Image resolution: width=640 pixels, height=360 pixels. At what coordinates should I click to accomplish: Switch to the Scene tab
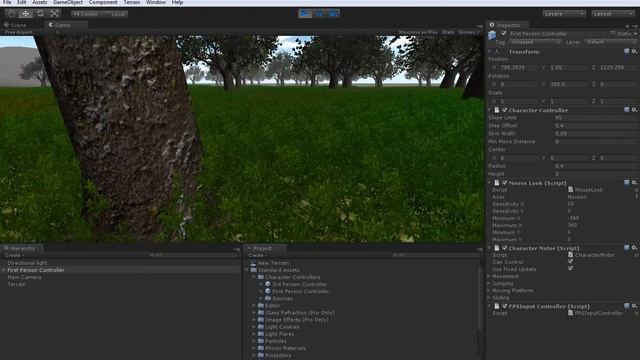[16, 25]
